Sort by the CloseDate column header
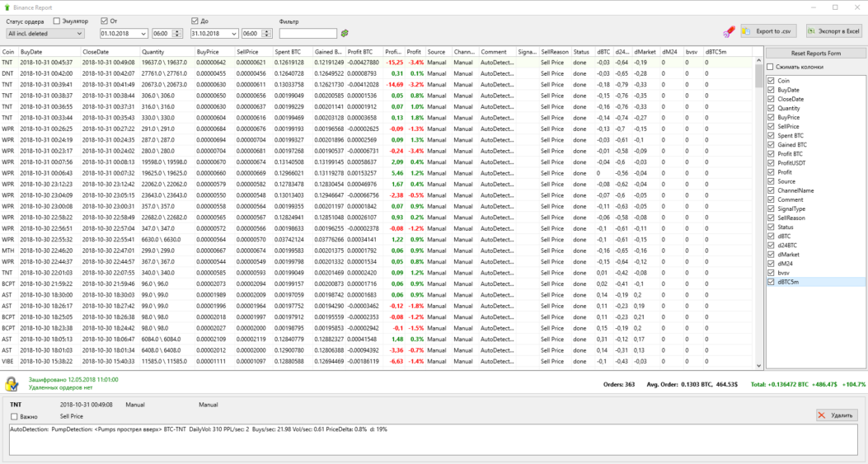Image resolution: width=868 pixels, height=464 pixels. click(110, 52)
